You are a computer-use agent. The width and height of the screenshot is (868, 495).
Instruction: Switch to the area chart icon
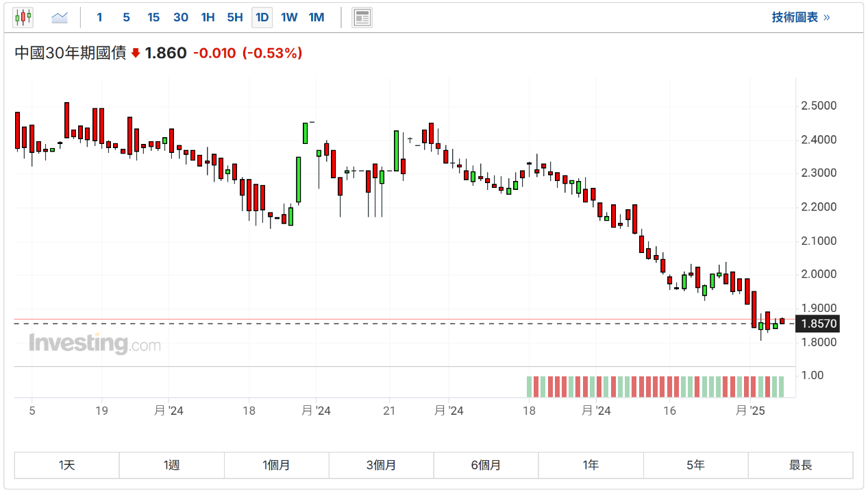60,17
